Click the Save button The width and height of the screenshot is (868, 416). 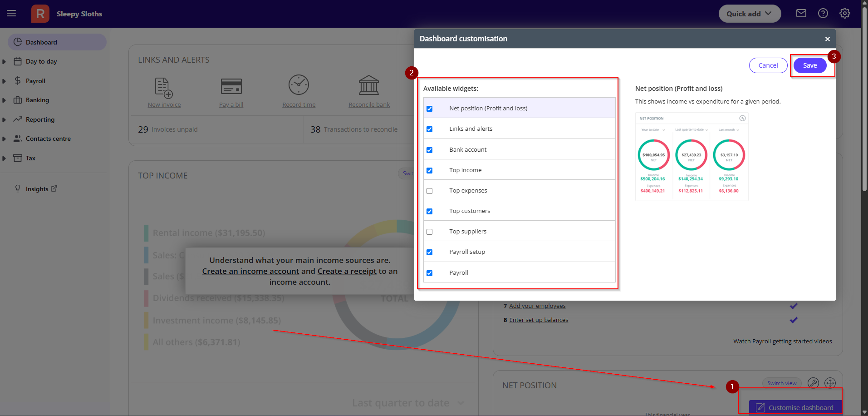tap(810, 65)
